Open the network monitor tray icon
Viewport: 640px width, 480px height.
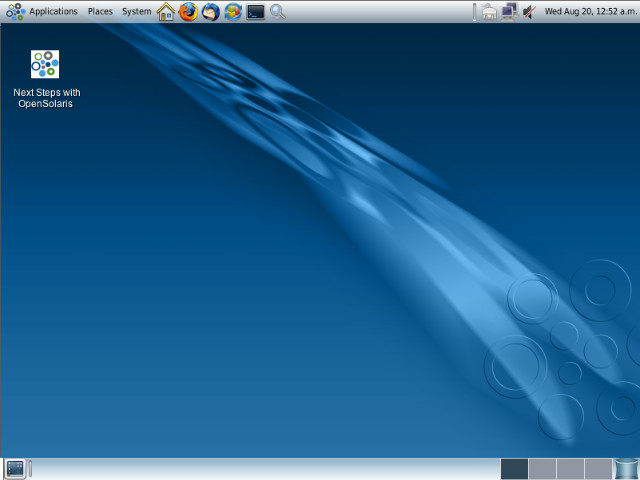click(509, 12)
